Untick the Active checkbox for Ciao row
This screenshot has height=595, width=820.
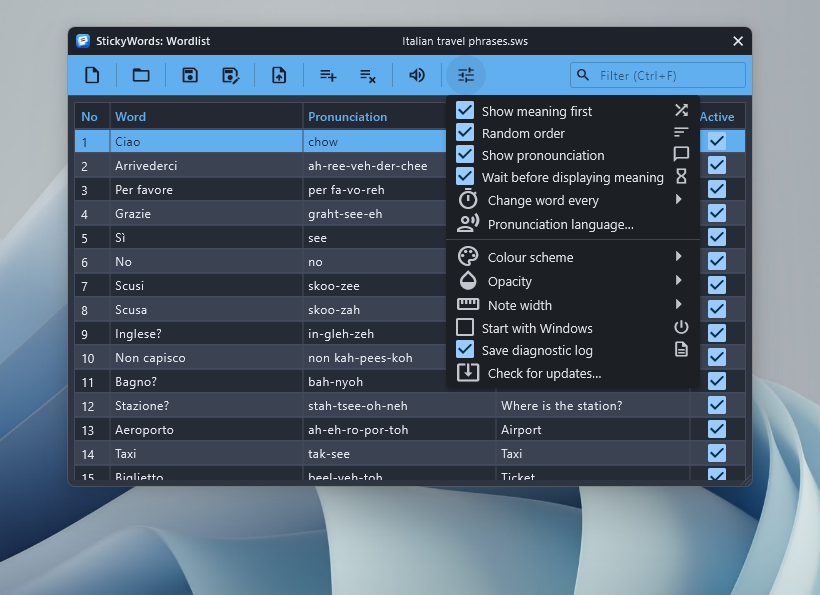click(716, 141)
